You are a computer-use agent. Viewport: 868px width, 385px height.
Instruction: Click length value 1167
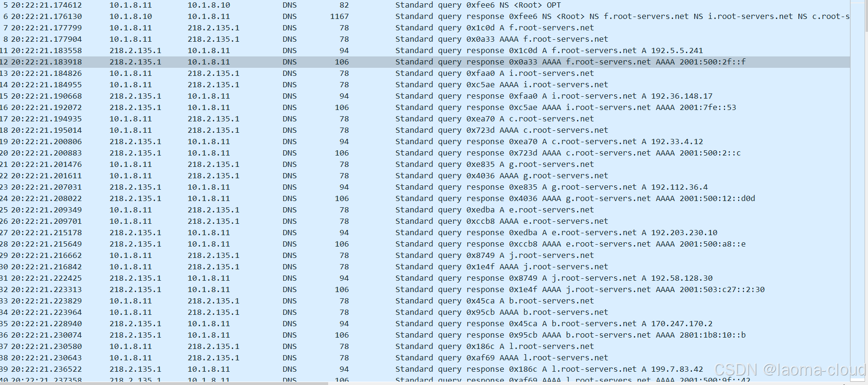coord(340,16)
